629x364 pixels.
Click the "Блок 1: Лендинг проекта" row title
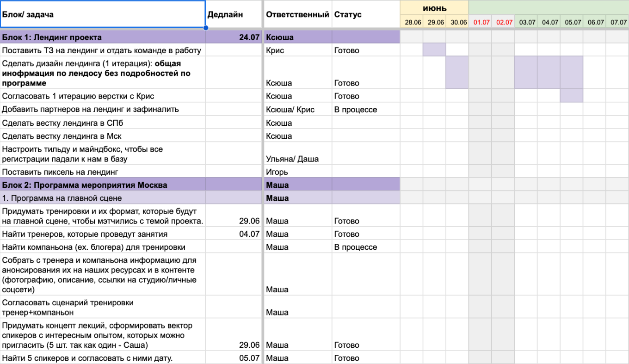coord(103,37)
